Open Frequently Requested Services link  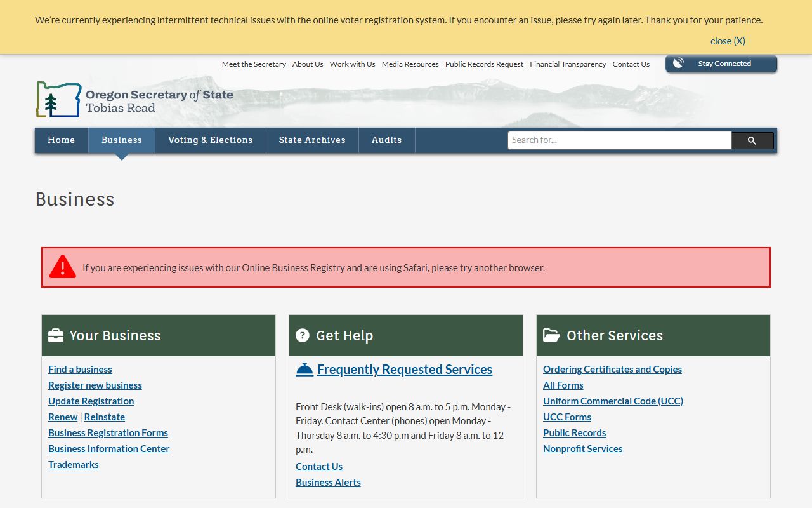pyautogui.click(x=405, y=370)
